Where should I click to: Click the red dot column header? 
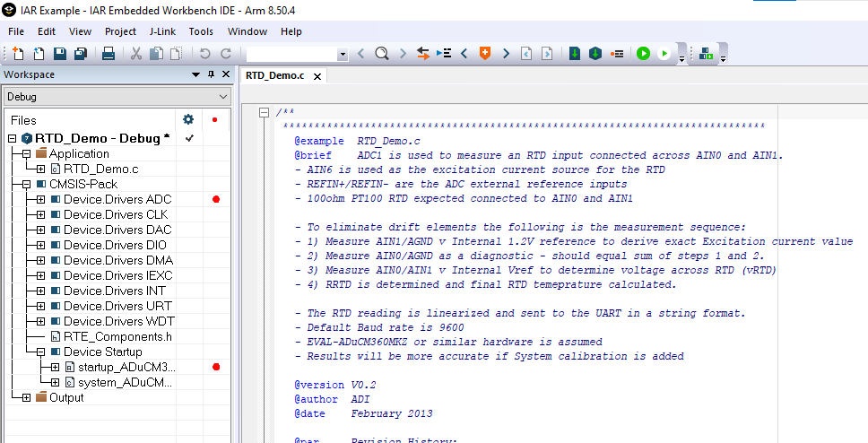point(215,119)
